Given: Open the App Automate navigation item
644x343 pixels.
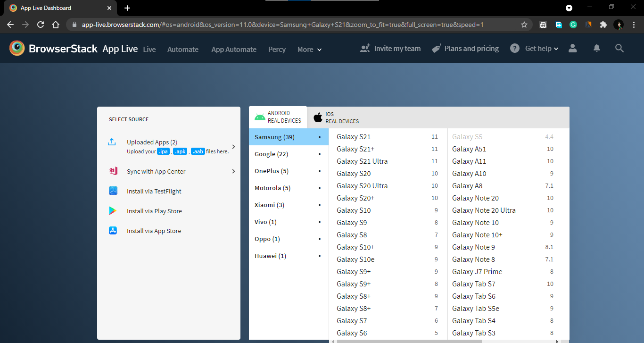Looking at the screenshot, I should pyautogui.click(x=234, y=49).
